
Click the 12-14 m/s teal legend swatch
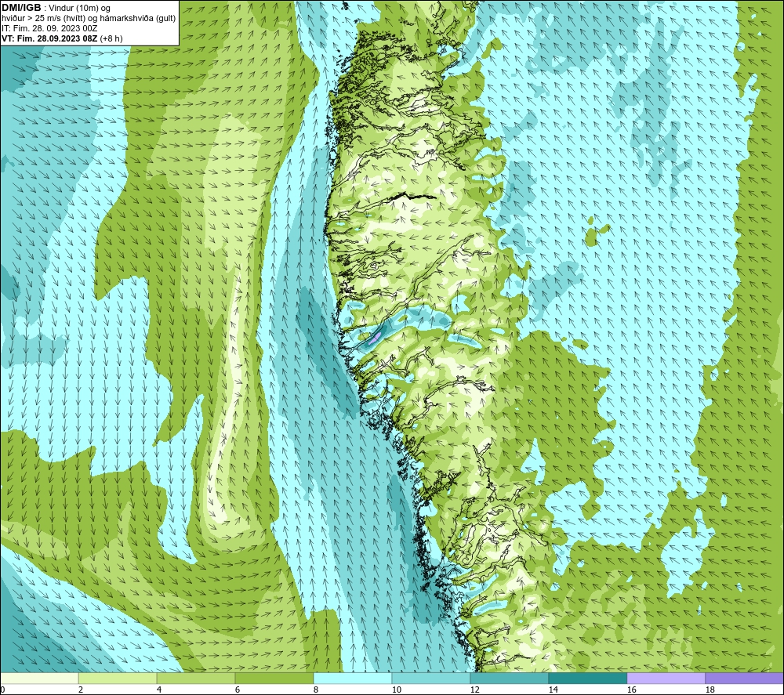click(x=509, y=678)
